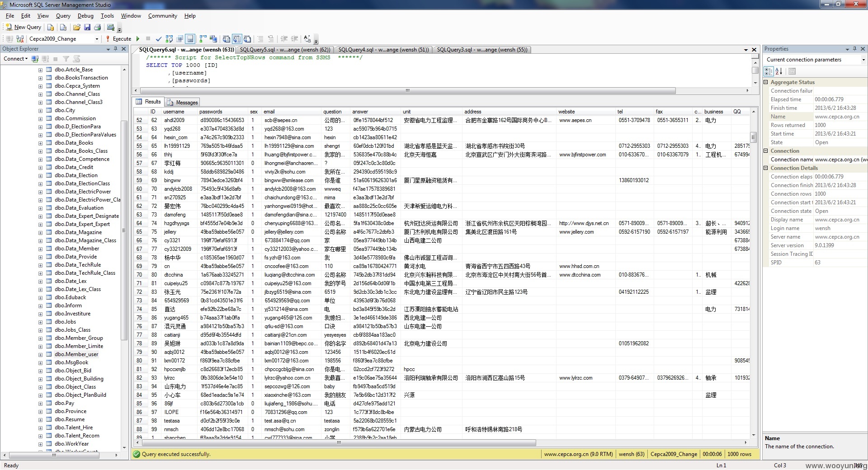
Task: Parse the query with the blue checkmark
Action: click(159, 39)
